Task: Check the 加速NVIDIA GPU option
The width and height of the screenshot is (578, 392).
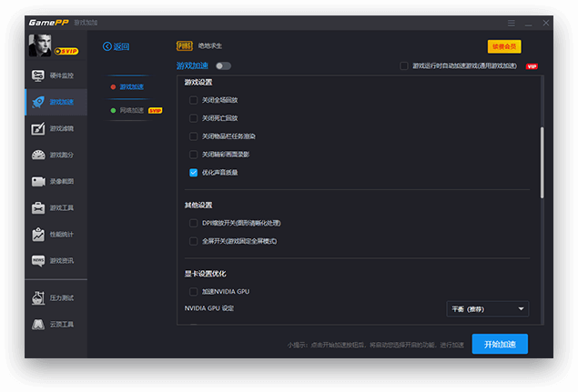Action: click(193, 291)
